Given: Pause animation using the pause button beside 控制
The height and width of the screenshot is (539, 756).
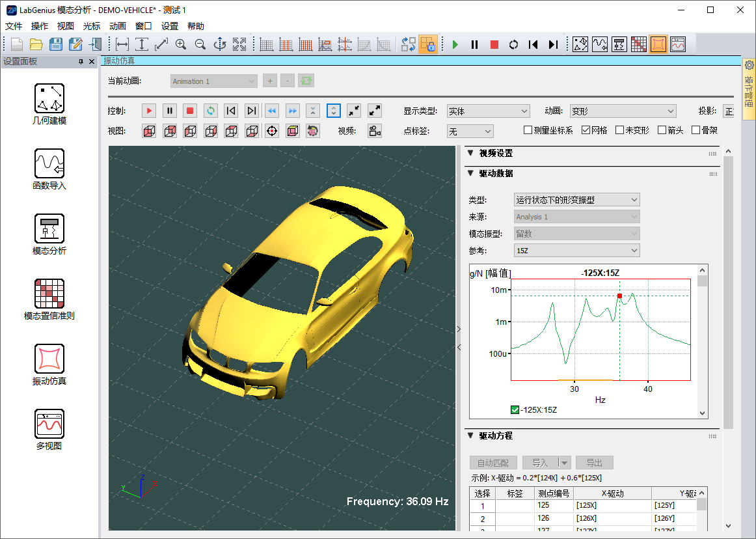Looking at the screenshot, I should (170, 111).
